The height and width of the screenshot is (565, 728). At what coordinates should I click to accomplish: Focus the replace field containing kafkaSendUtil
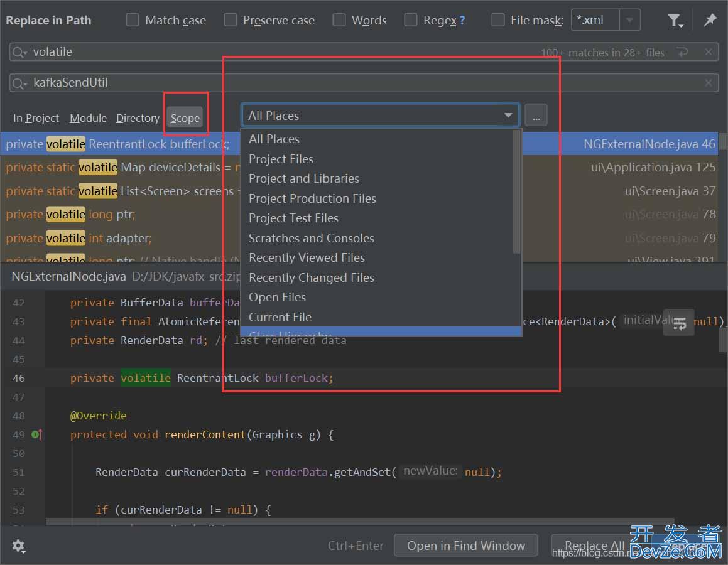(364, 83)
